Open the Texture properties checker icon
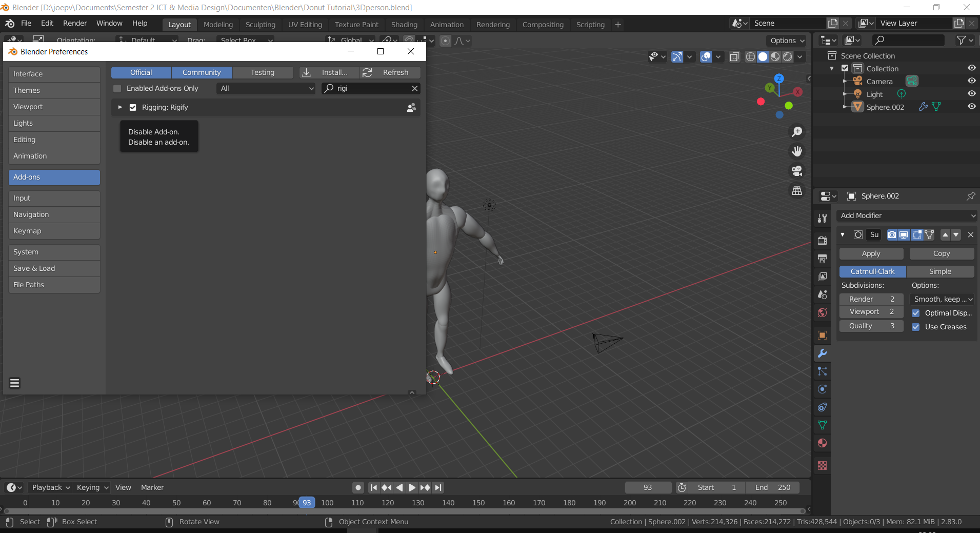This screenshot has height=533, width=980. click(x=822, y=466)
